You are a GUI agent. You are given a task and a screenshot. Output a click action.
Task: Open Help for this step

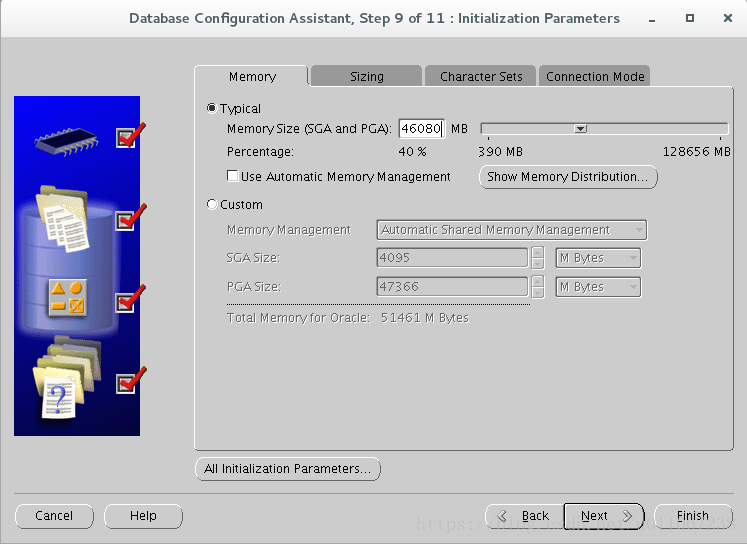coord(143,516)
